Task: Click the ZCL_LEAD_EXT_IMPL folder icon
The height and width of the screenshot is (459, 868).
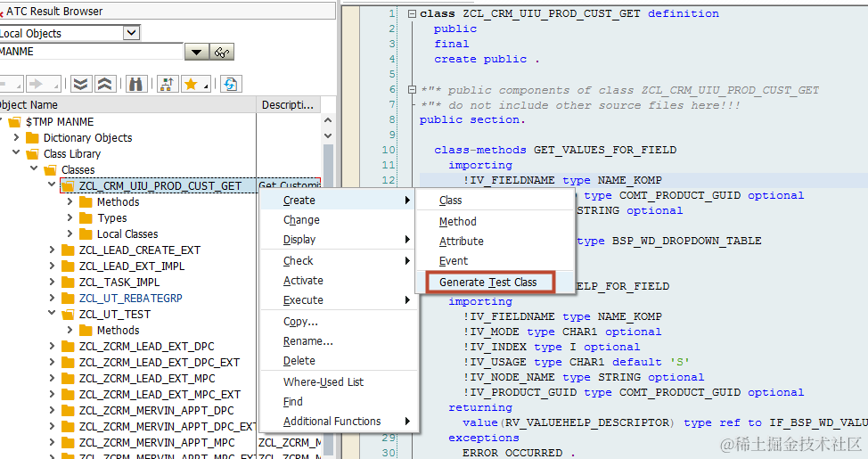Action: (68, 266)
